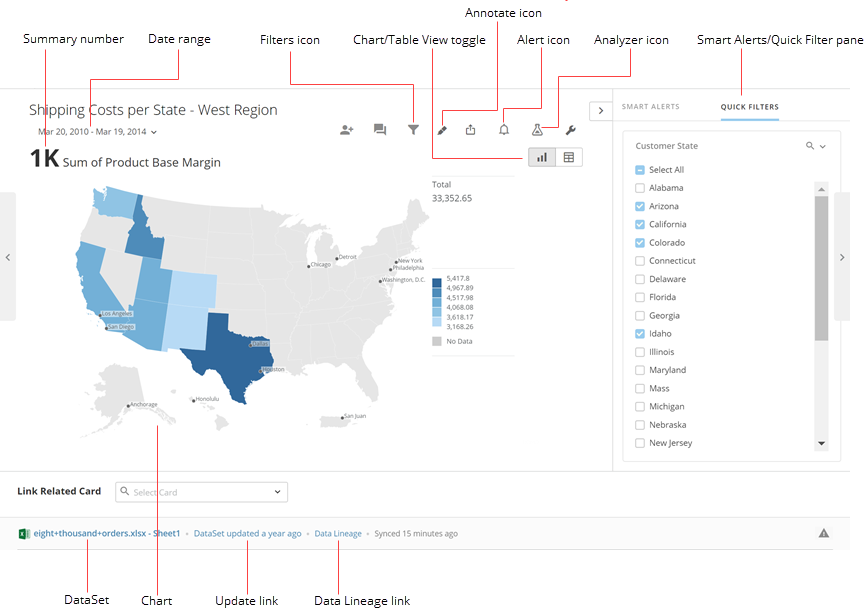Open the wrench settings icon

pyautogui.click(x=570, y=129)
